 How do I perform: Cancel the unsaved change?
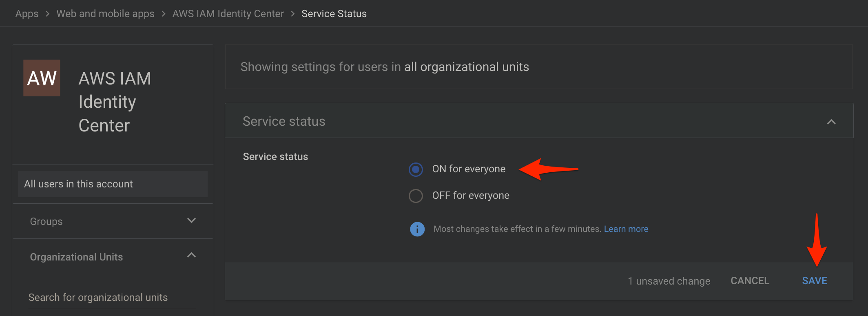(x=750, y=281)
